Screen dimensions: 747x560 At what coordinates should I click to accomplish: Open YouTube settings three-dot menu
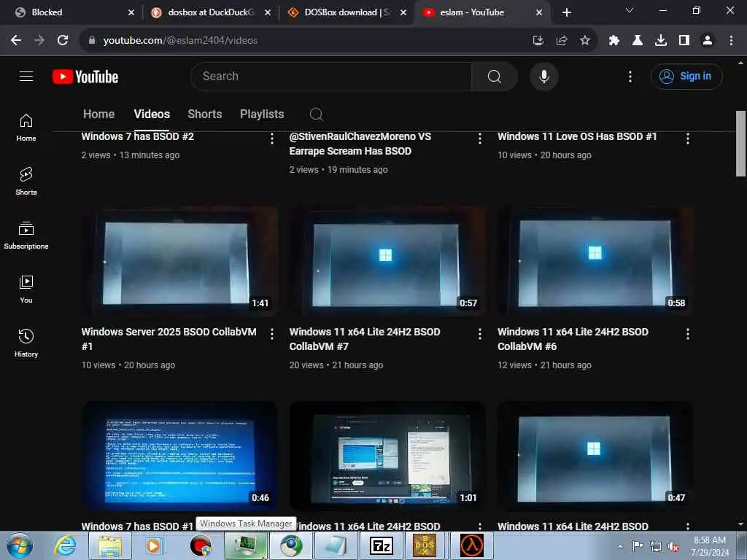point(630,76)
